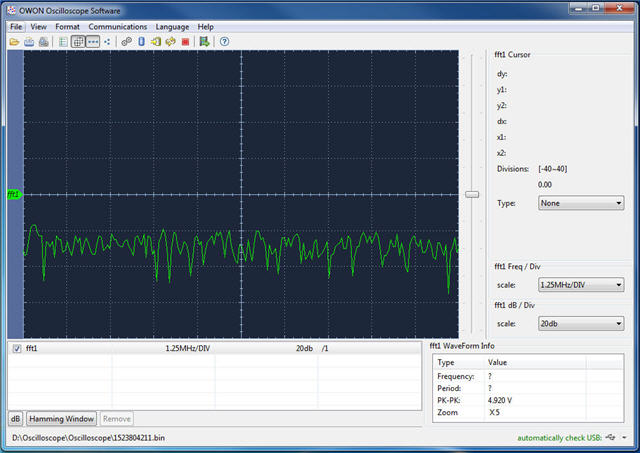Click the vertical position slider handle
This screenshot has height=453, width=640.
pyautogui.click(x=472, y=194)
